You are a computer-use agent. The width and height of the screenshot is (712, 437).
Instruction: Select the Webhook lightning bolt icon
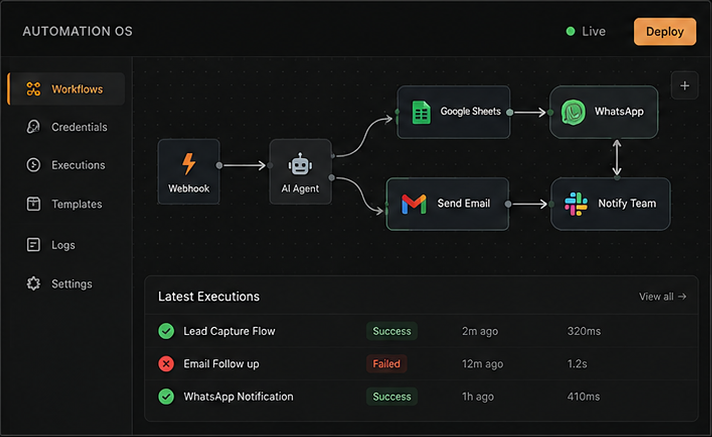pyautogui.click(x=188, y=164)
